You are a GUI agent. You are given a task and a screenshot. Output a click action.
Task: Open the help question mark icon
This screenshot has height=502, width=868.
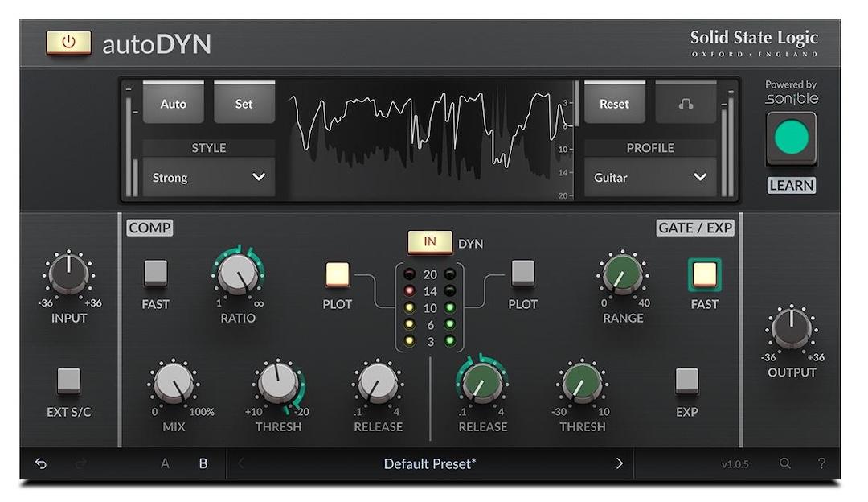[821, 463]
